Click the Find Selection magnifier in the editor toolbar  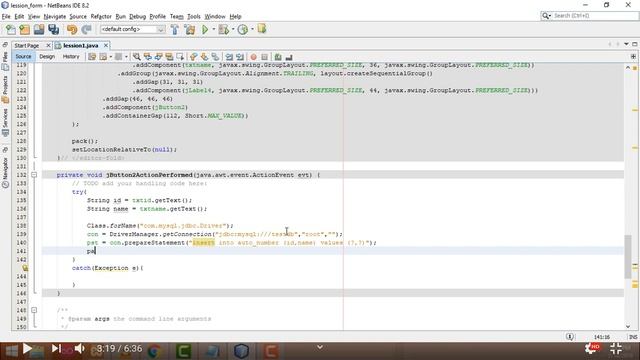pos(137,57)
